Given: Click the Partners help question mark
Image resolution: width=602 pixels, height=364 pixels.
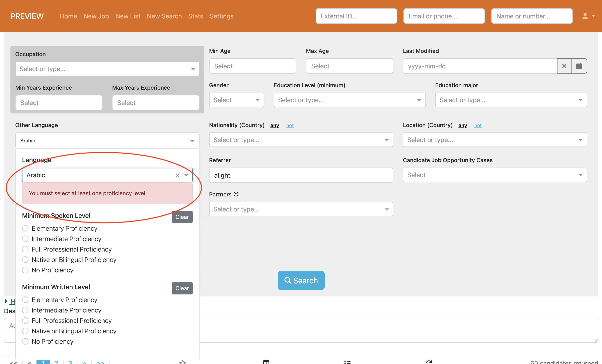Looking at the screenshot, I should point(236,194).
